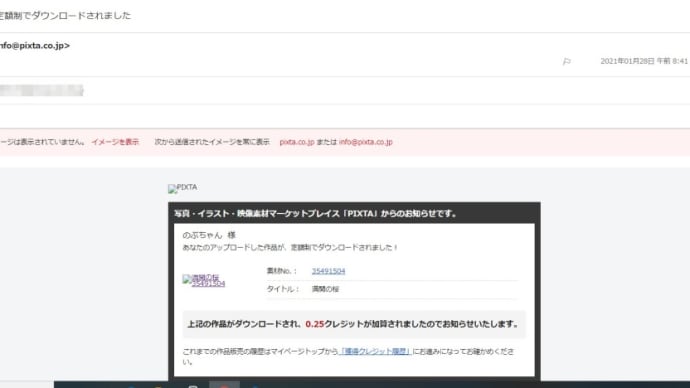Click the title value 満開の桜
This screenshot has height=388, width=690.
click(x=325, y=289)
